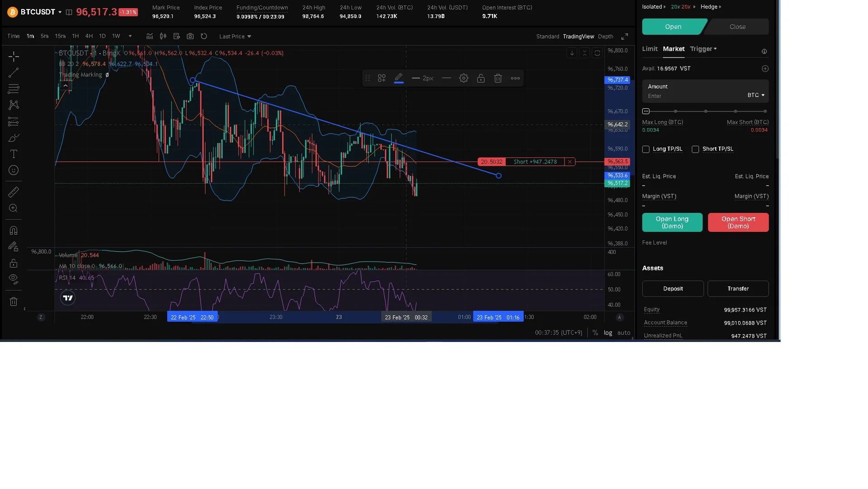Open the emoji icons tool

pyautogui.click(x=14, y=170)
